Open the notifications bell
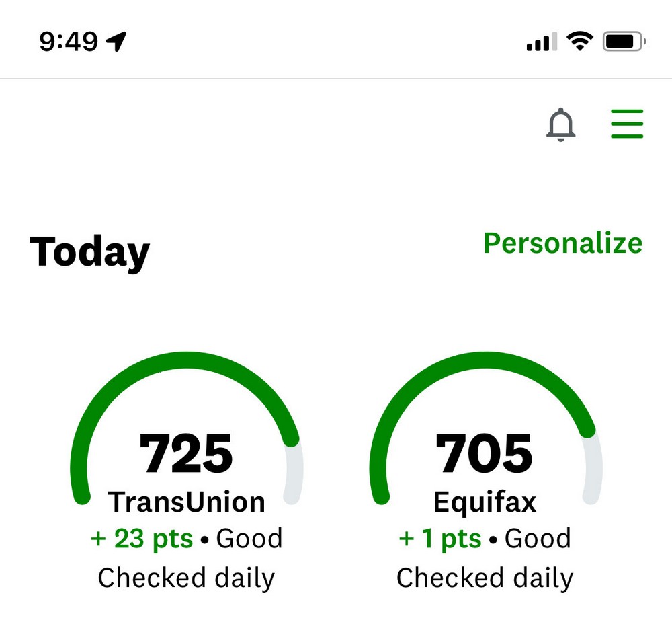 point(561,124)
